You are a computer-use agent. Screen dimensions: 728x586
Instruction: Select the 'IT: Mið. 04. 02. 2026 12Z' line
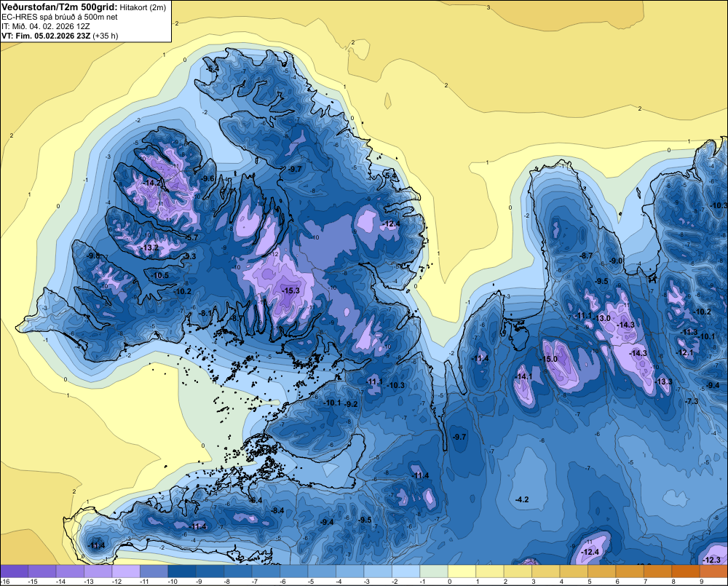[x=45, y=26]
